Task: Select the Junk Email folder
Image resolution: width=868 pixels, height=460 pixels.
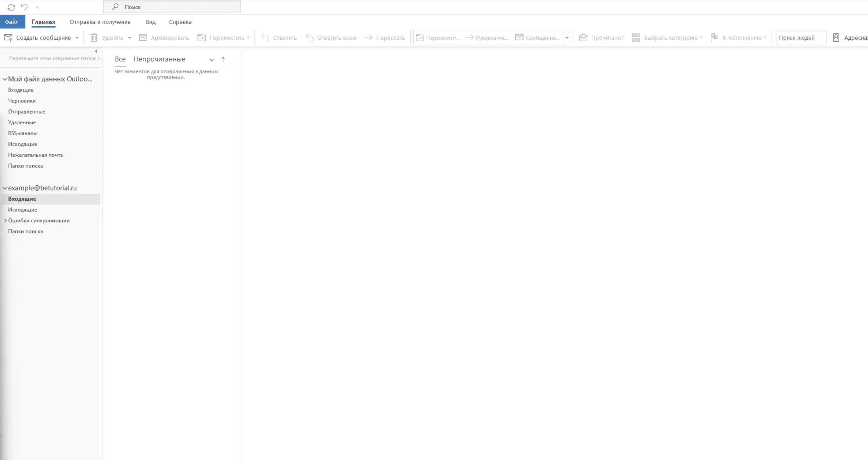Action: point(35,155)
